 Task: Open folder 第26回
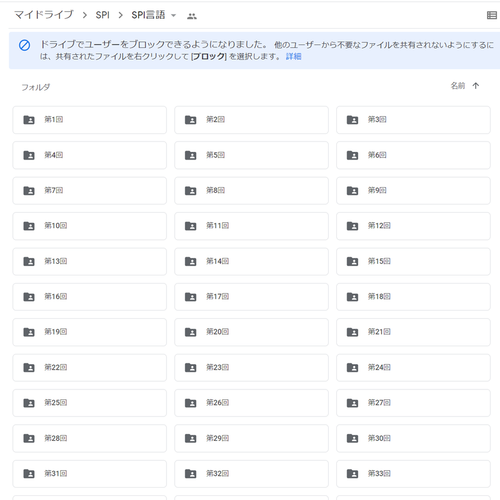point(251,403)
